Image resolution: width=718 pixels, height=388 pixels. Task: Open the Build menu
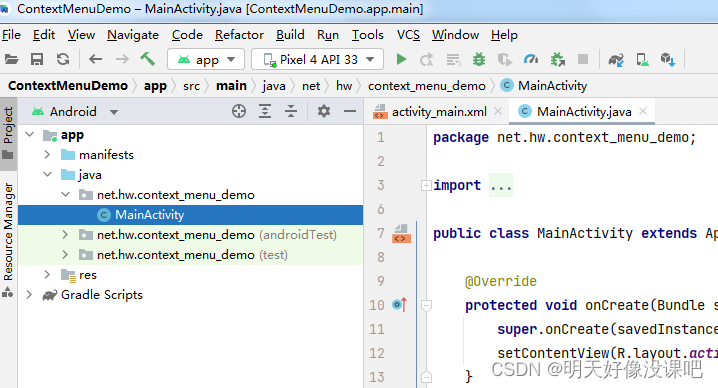tap(290, 35)
